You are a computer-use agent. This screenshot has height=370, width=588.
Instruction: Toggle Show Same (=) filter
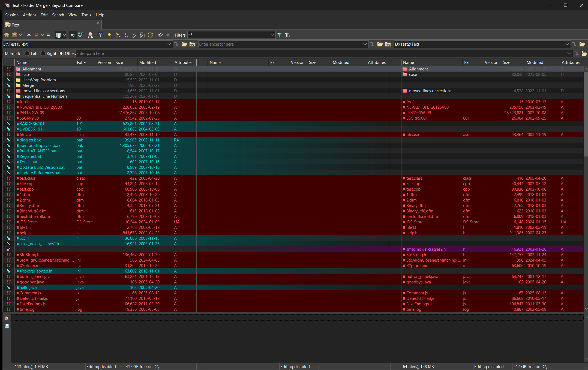point(49,35)
